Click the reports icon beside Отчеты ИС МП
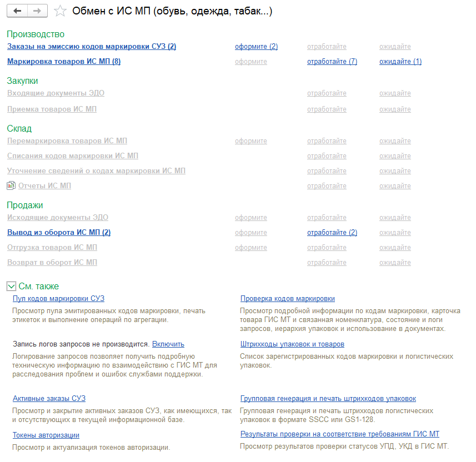Image resolution: width=476 pixels, height=462 pixels. 11,185
